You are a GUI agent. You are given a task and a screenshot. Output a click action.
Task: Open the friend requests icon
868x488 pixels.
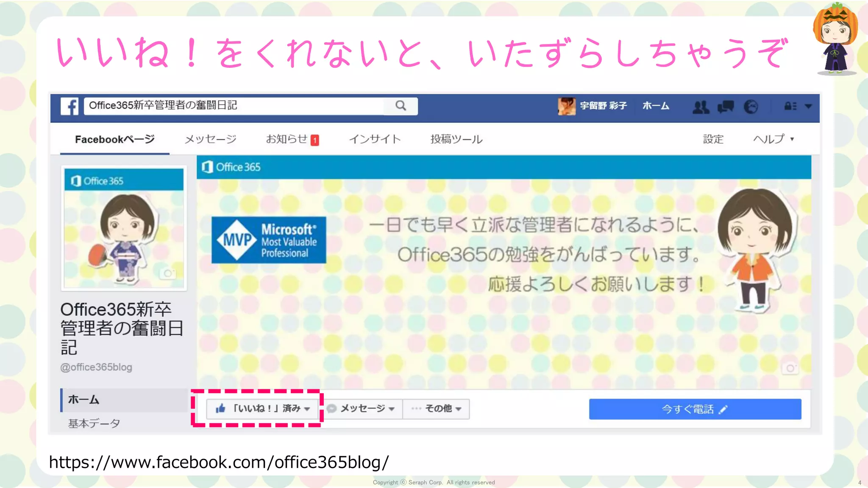point(701,107)
